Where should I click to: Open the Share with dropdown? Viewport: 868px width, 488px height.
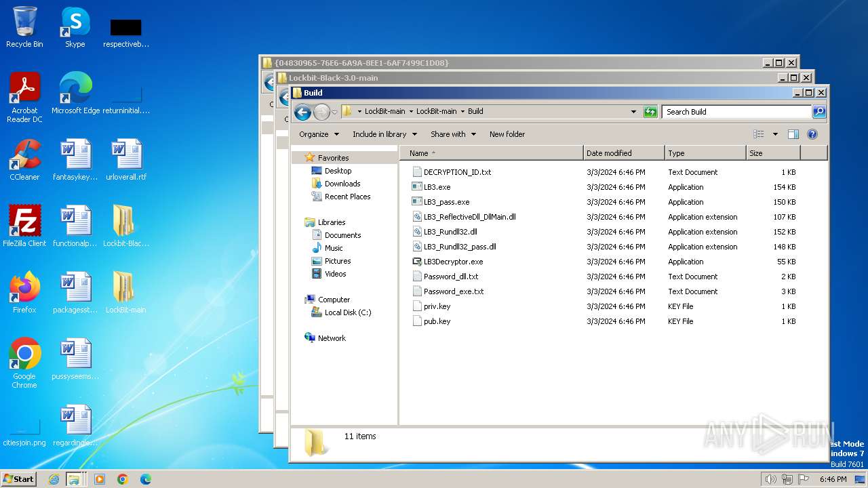(453, 134)
